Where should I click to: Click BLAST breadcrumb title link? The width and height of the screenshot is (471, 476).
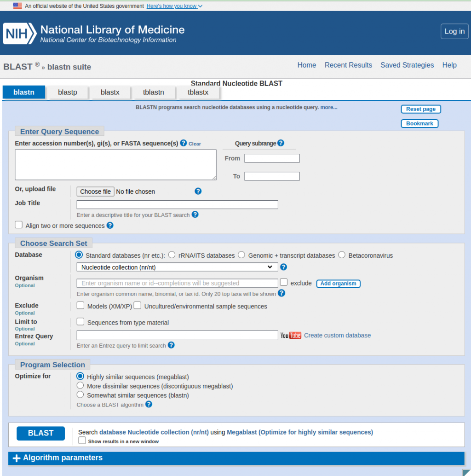18,66
